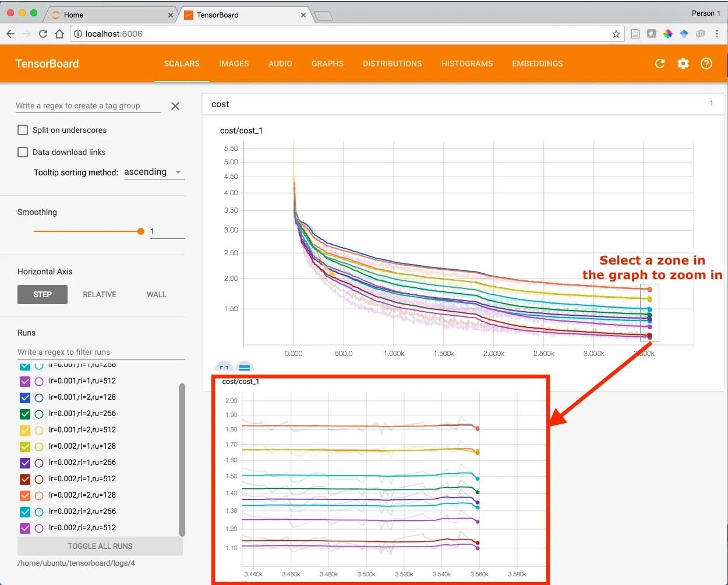728x585 pixels.
Task: Click TOGGLE ALL RUNS button
Action: click(100, 546)
